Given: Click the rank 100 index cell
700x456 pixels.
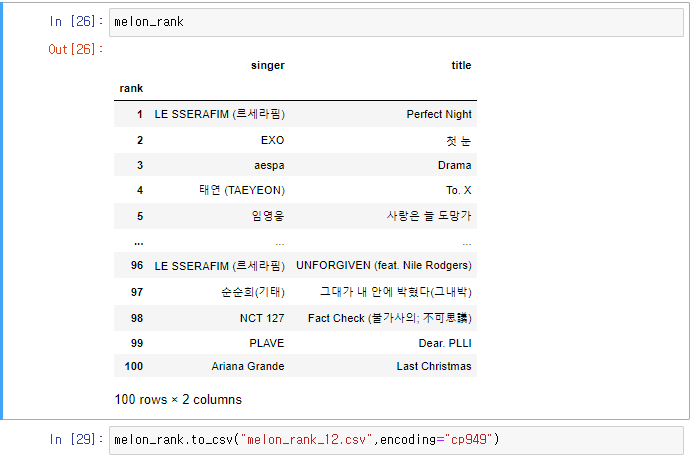Looking at the screenshot, I should click(x=134, y=366).
